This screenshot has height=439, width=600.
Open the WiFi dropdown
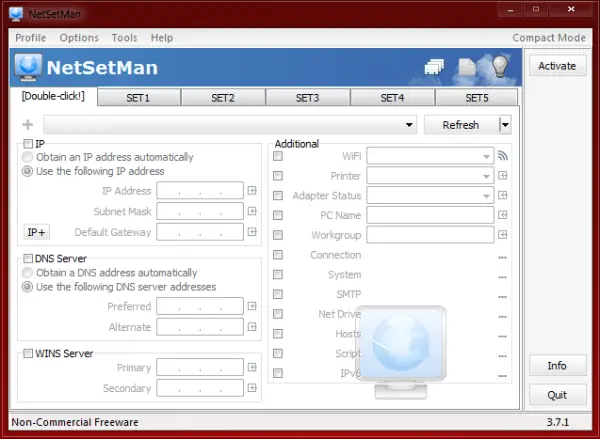tap(430, 156)
